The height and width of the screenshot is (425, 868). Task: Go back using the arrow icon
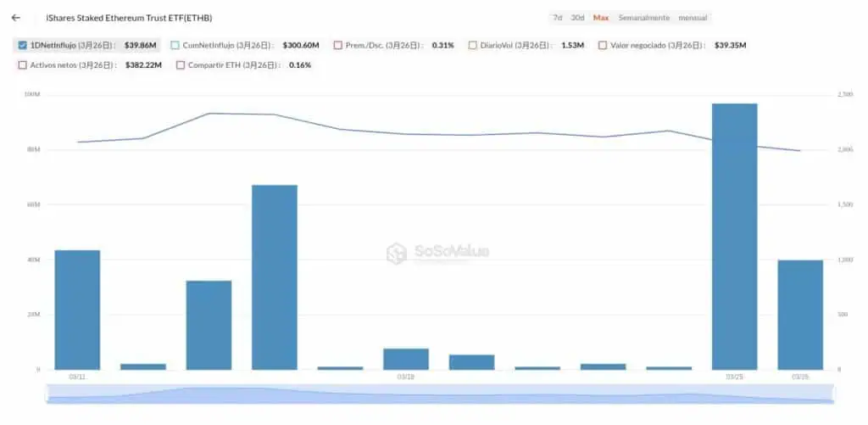16,18
